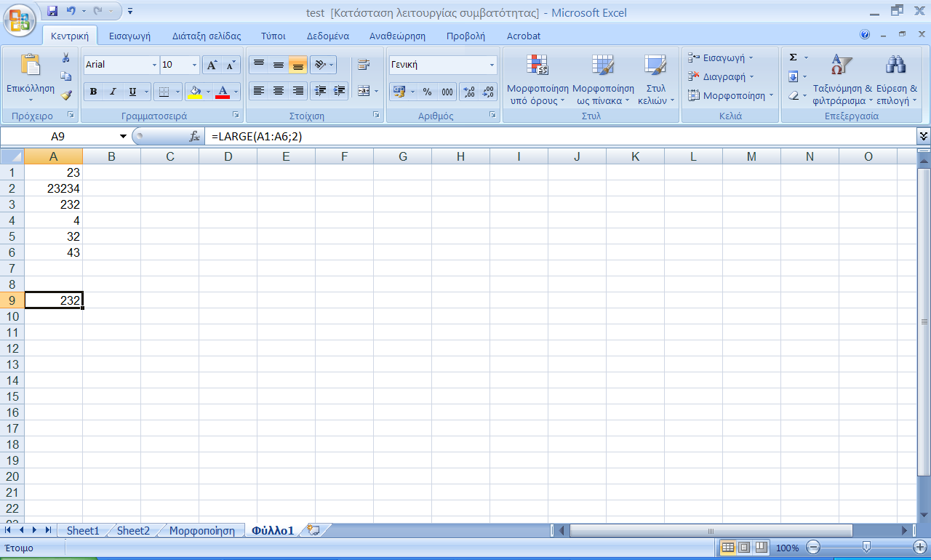Click the AutoSum sigma icon
931x560 pixels.
pyautogui.click(x=794, y=57)
